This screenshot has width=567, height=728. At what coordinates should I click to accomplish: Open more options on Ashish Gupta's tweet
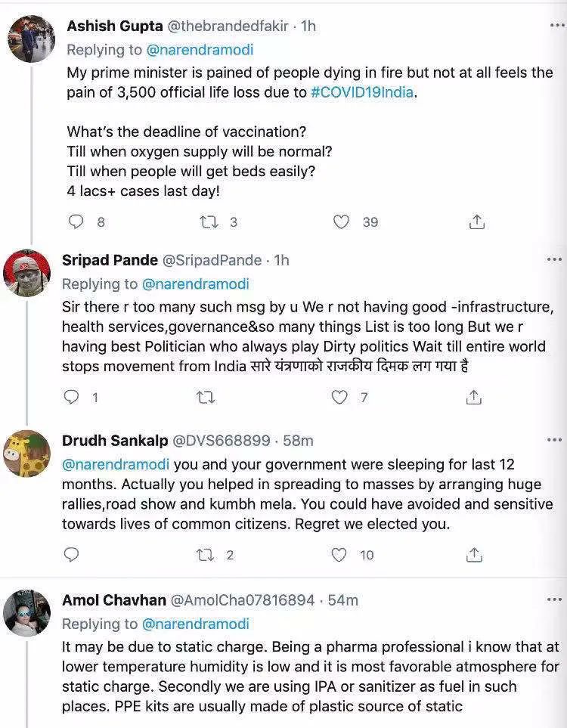pos(556,25)
